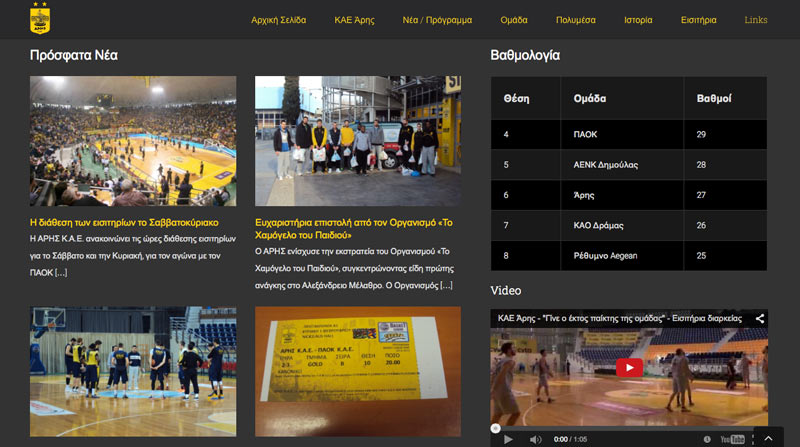Click the 0:00 / 1:05 time display
Image resolution: width=800 pixels, height=447 pixels.
[570, 439]
